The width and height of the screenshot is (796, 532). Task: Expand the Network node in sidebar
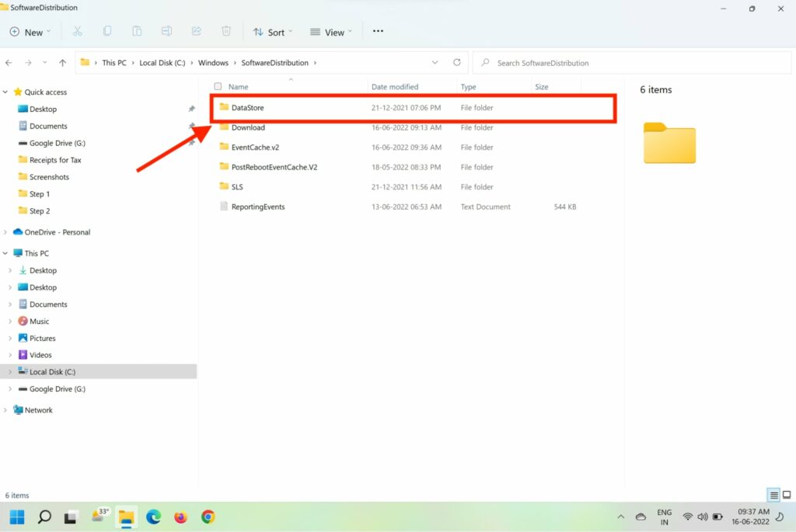click(x=6, y=410)
